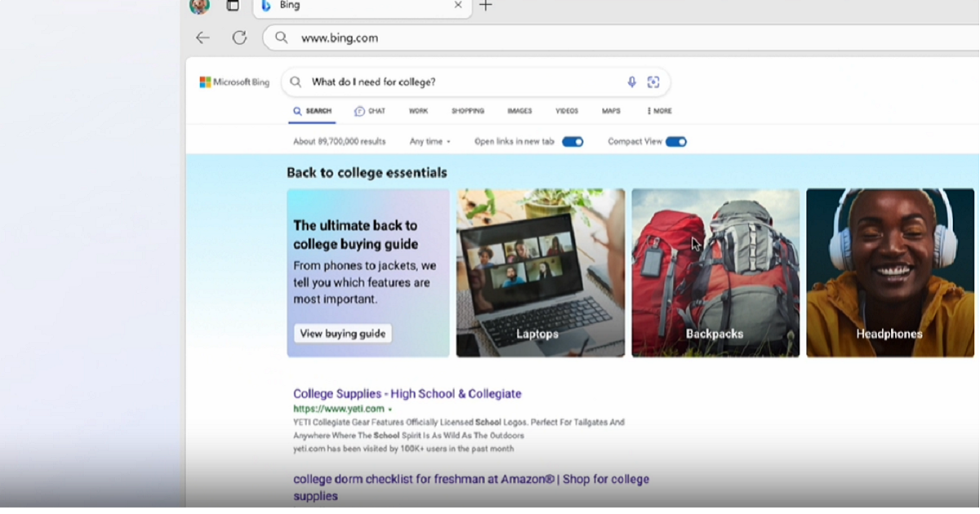Open the Backpacks card thumbnail
Screen dimensions: 980x514
[x=715, y=273]
